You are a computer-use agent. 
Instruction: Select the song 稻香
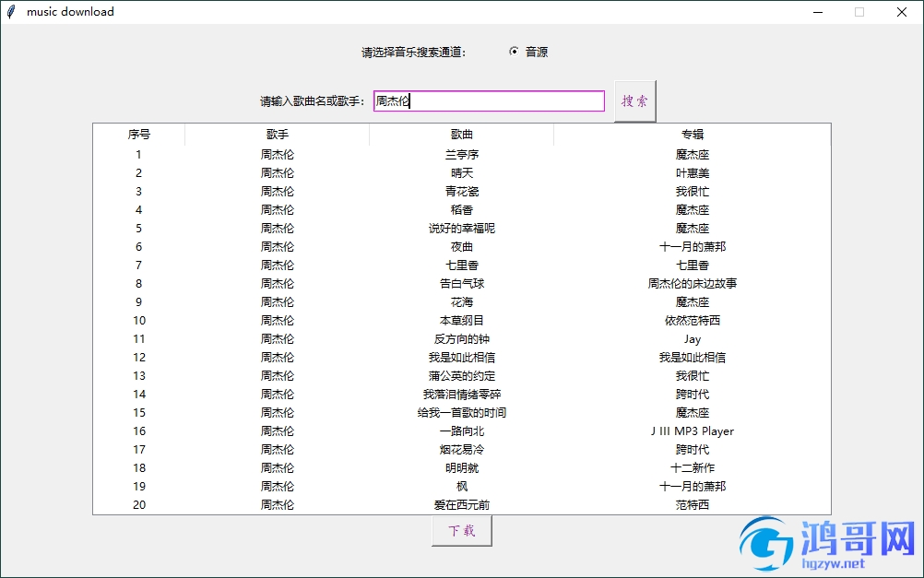coord(461,210)
